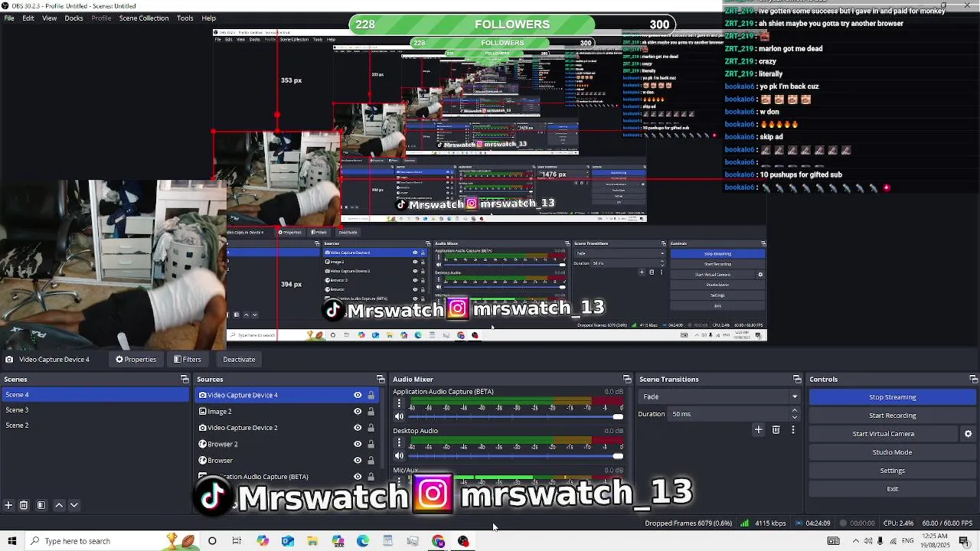Lock Browser 2 source

[x=371, y=444]
